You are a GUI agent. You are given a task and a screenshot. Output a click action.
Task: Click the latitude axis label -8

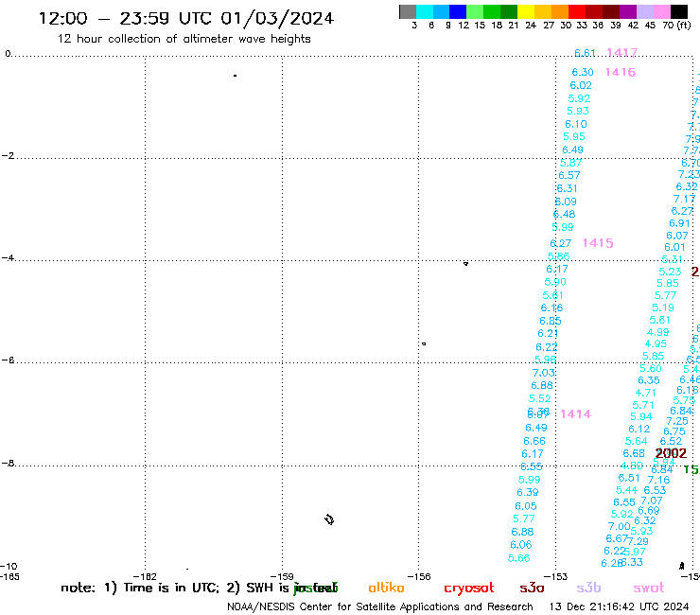[x=8, y=464]
